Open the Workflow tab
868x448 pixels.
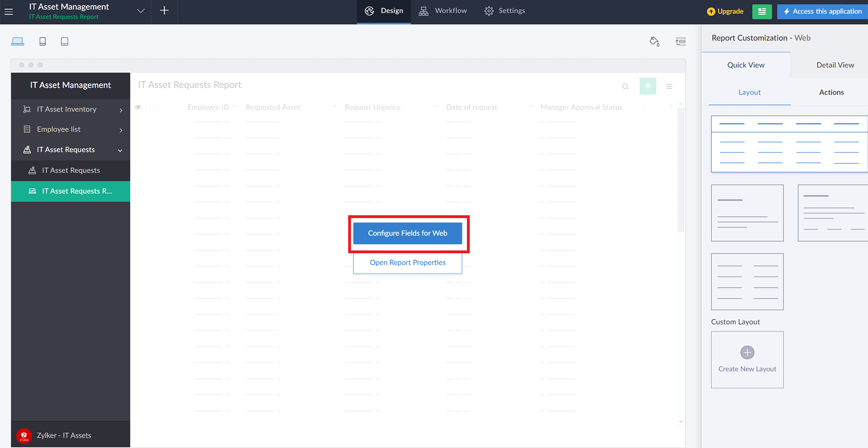(x=443, y=11)
